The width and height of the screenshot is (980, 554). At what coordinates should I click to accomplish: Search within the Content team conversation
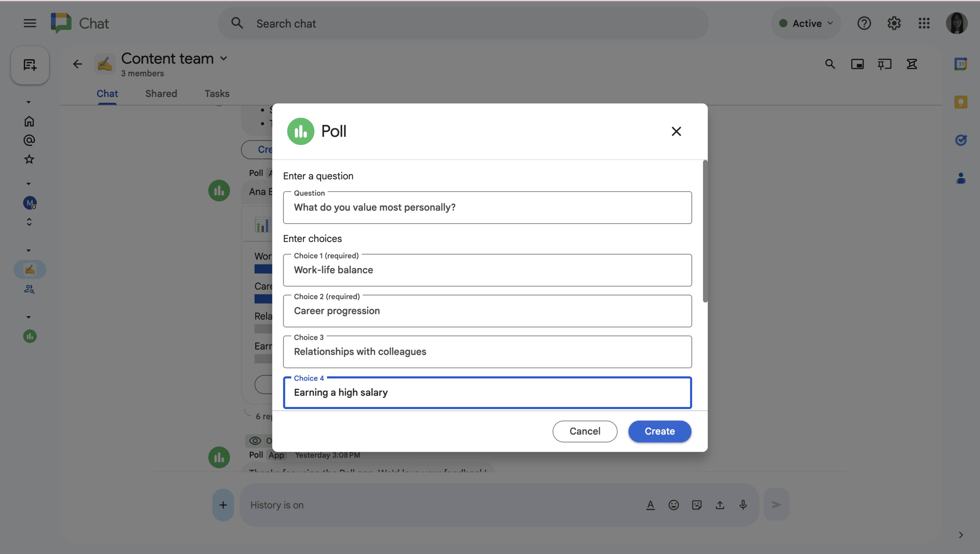(x=830, y=64)
